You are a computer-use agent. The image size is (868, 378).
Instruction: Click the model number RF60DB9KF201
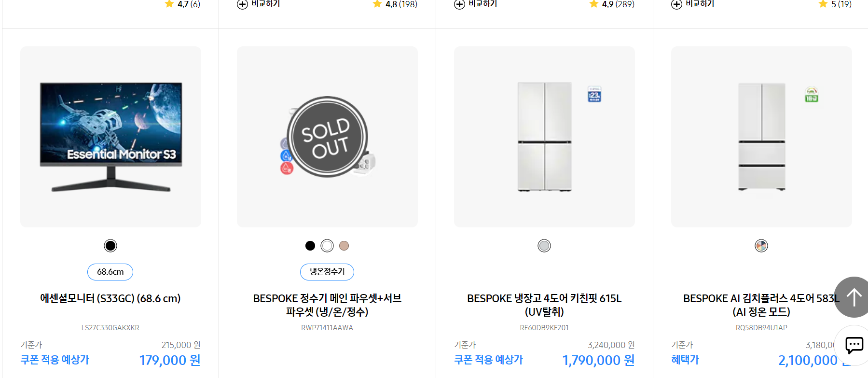(x=544, y=327)
